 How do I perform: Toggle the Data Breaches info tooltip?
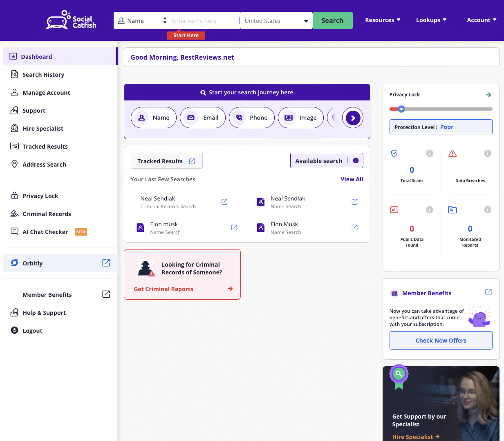click(487, 153)
